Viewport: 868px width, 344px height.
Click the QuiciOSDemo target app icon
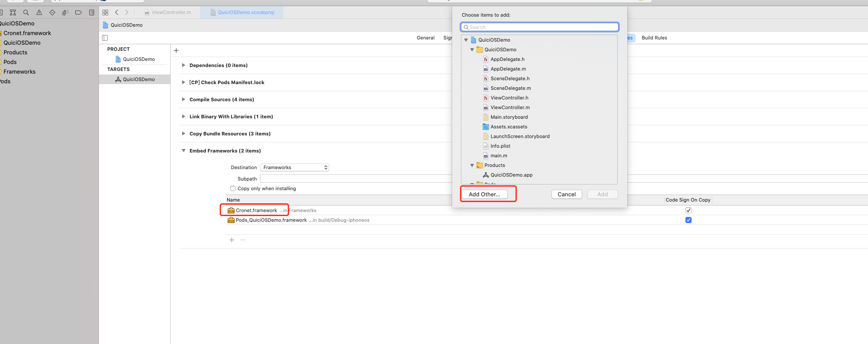(118, 79)
